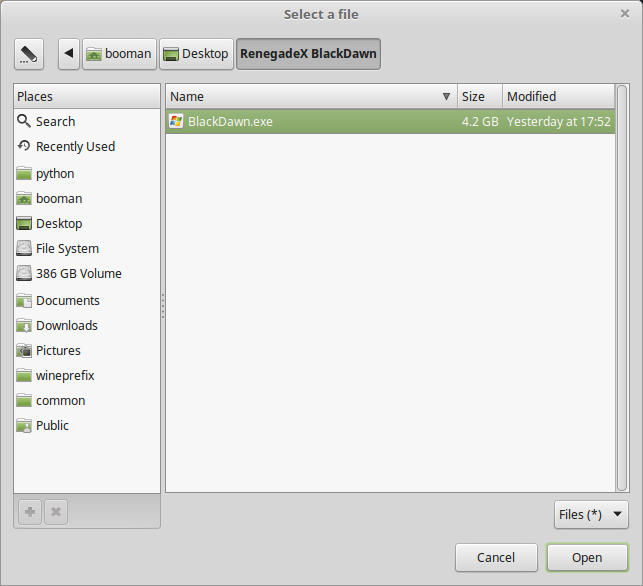
Task: Select the BlackDawn.exe file name
Action: (x=230, y=121)
